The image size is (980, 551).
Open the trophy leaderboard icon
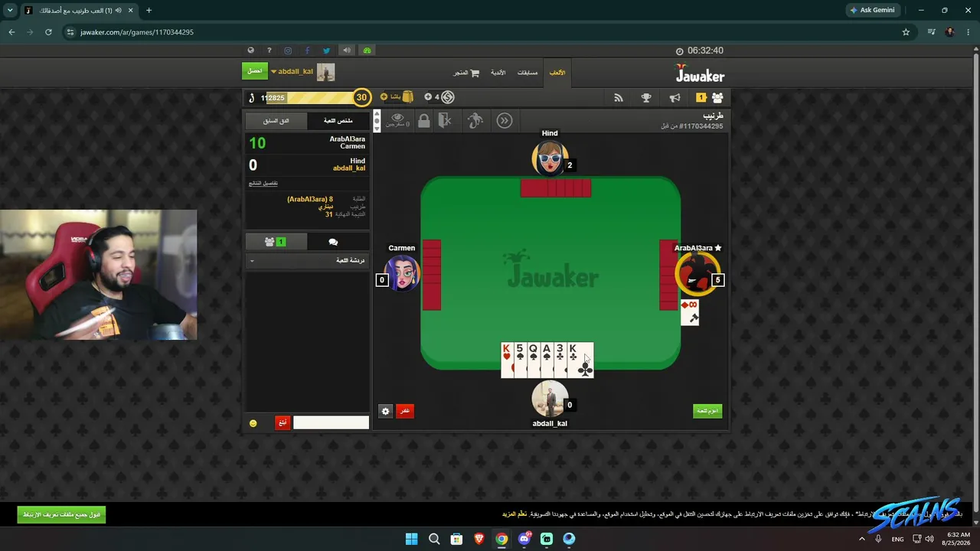tap(646, 97)
